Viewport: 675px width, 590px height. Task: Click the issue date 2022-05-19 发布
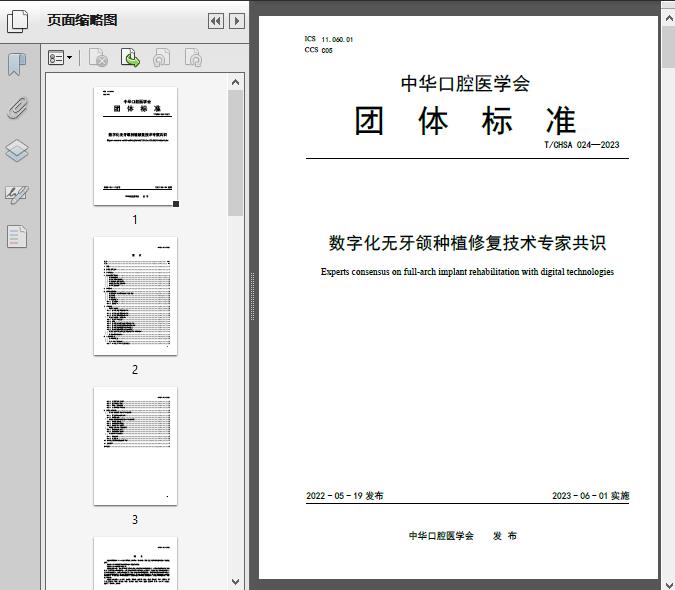pos(345,496)
